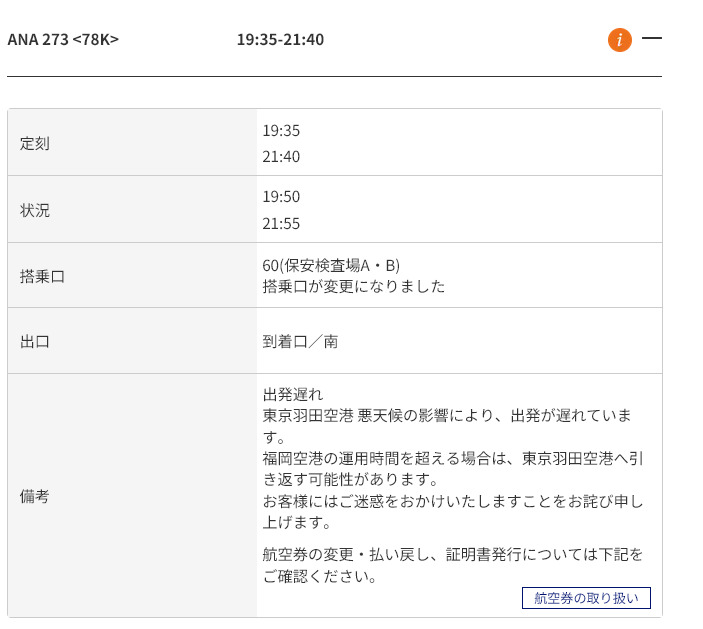Click the gate 60(保安検査場A・B) text

(x=331, y=265)
